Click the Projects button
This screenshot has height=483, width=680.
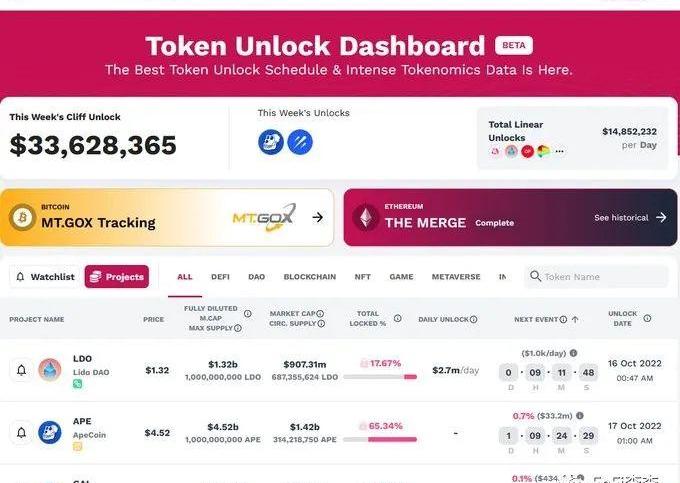[x=117, y=277]
